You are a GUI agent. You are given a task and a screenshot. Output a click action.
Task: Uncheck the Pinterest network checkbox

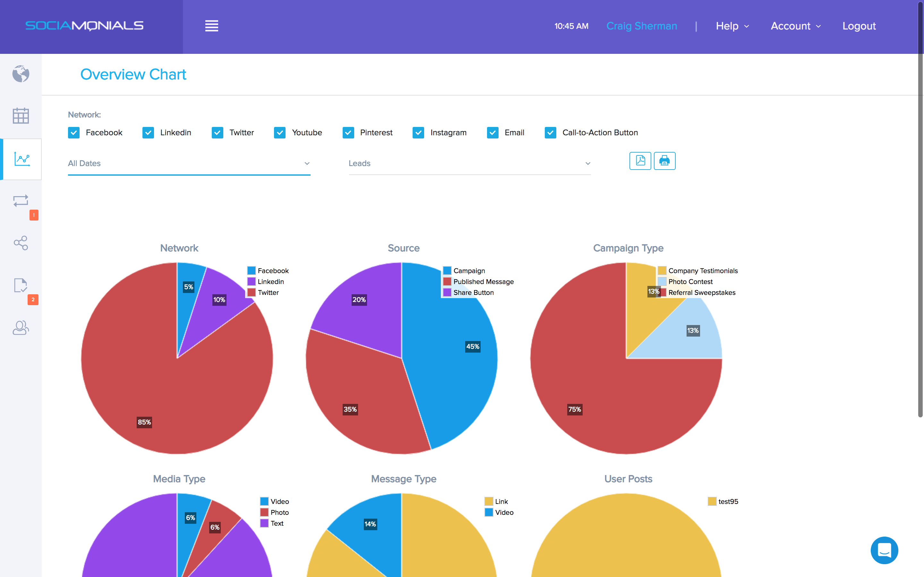tap(348, 132)
